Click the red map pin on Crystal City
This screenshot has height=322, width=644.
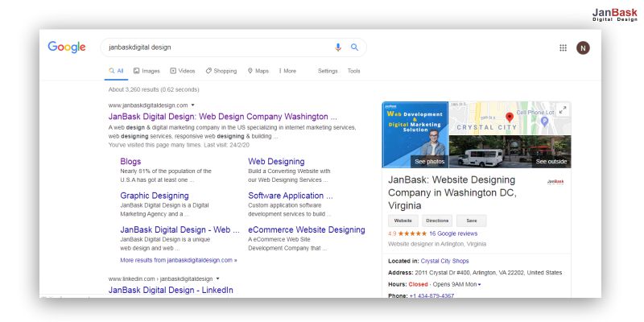(510, 118)
